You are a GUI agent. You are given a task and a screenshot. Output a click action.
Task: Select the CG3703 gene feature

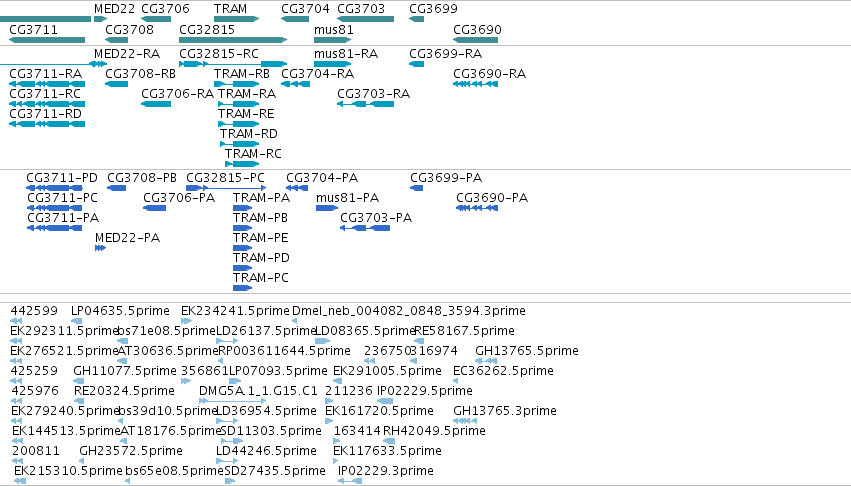pos(365,19)
